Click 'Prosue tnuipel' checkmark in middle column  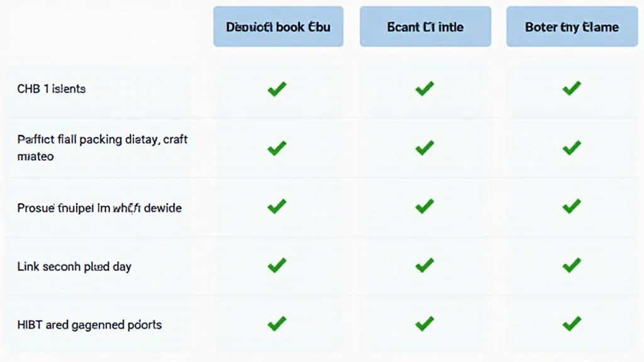pyautogui.click(x=425, y=206)
